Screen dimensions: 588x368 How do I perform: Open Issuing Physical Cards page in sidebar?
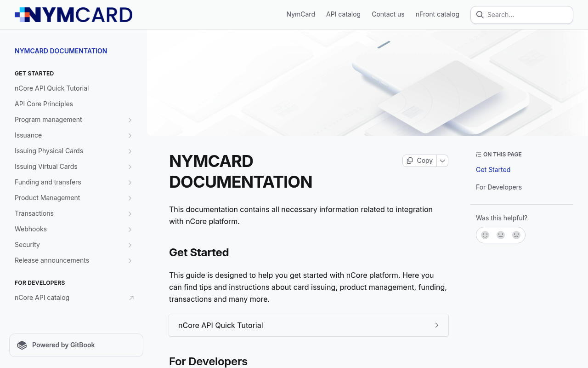(x=49, y=151)
